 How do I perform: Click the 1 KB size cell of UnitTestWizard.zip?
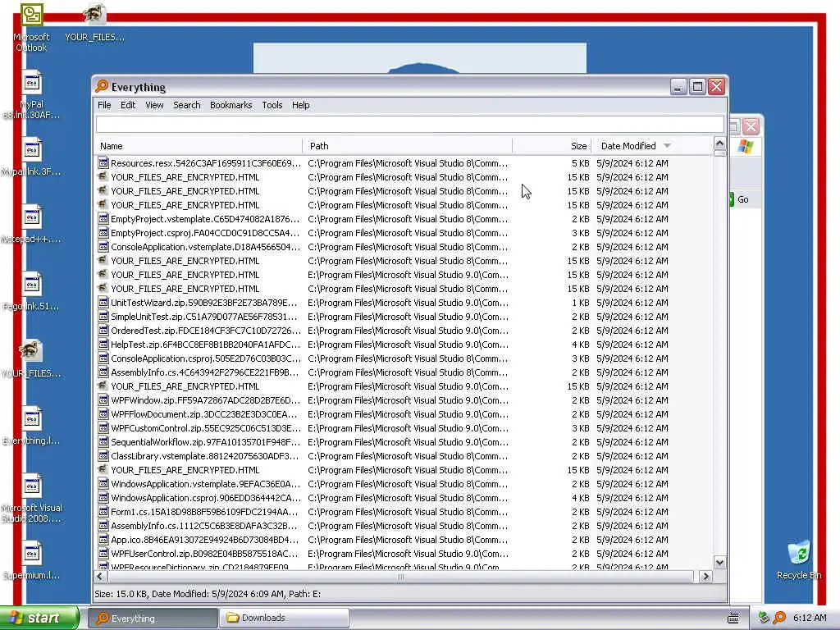580,303
